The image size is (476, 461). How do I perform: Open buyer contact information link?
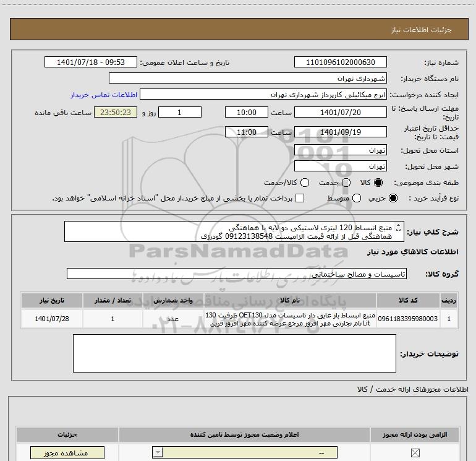click(104, 95)
